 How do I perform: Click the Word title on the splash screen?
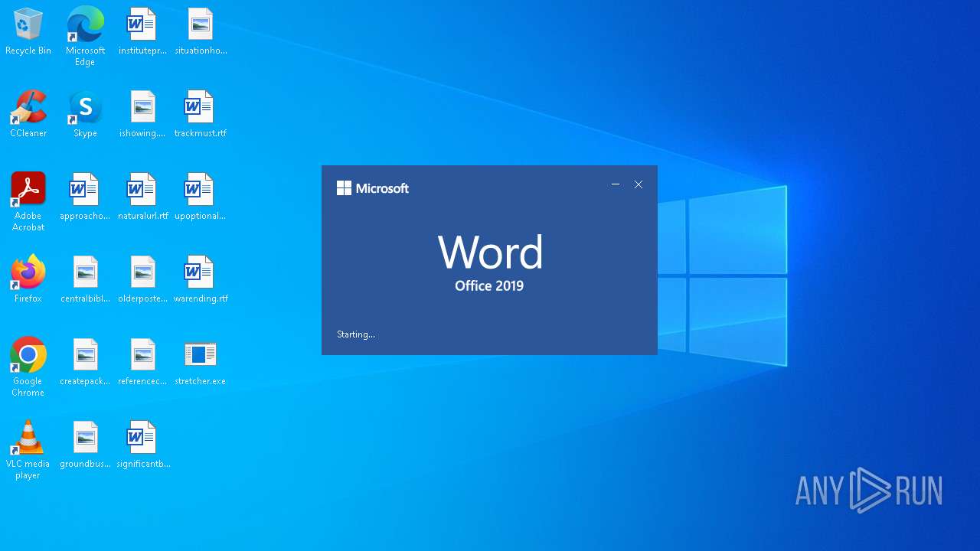click(490, 252)
